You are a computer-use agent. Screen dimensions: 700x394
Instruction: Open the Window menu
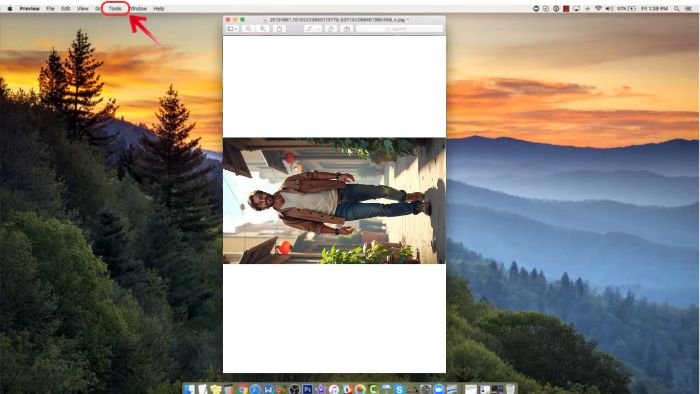(x=138, y=8)
